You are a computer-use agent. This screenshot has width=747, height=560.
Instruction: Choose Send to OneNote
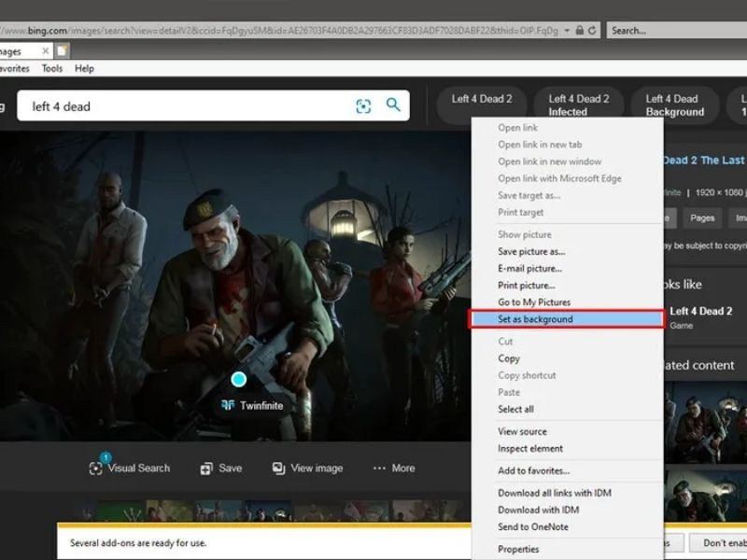pos(567,526)
